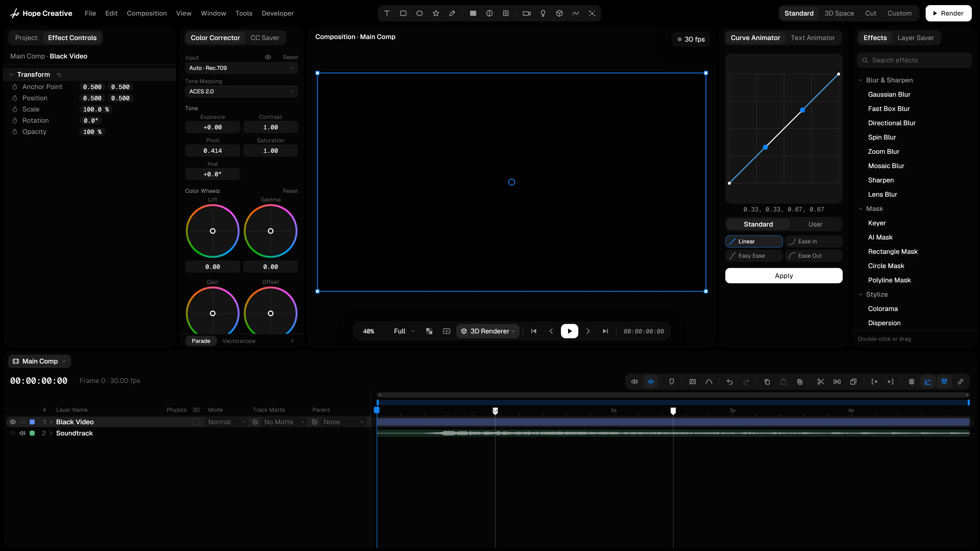Select the Ellipse shape tool
980x551 pixels.
[419, 13]
